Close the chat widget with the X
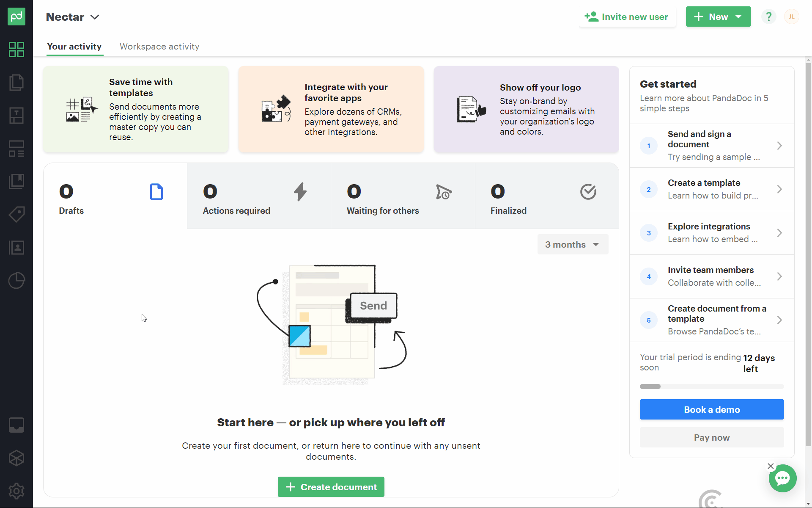Screen dimensions: 812x508 tap(771, 466)
